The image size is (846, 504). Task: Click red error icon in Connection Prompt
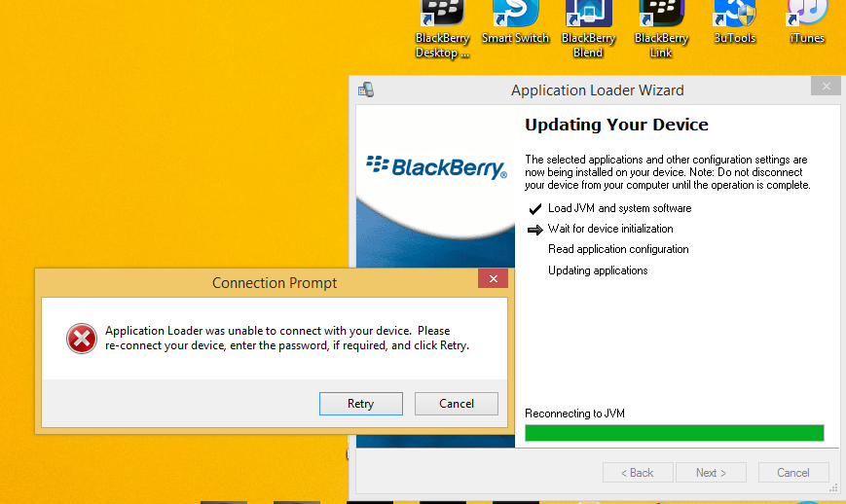(82, 339)
